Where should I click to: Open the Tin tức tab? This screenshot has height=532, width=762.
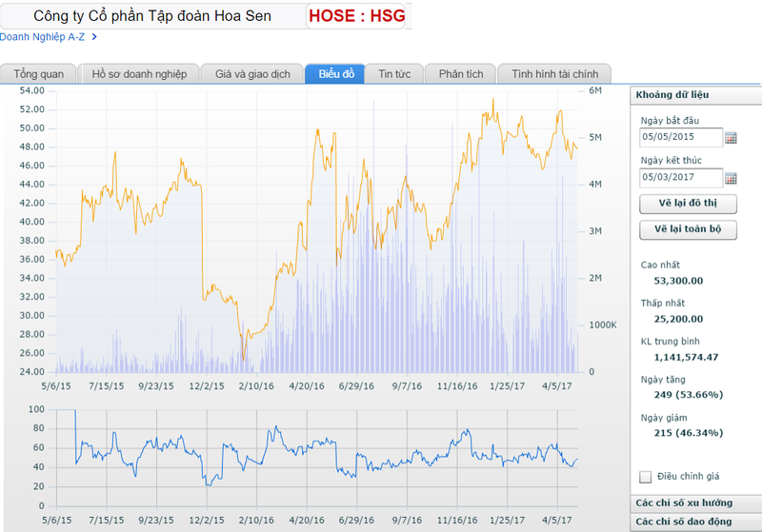point(394,74)
